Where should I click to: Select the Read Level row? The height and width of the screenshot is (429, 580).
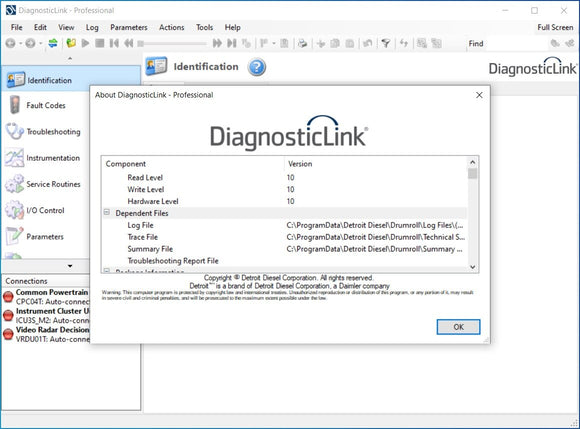pyautogui.click(x=284, y=178)
